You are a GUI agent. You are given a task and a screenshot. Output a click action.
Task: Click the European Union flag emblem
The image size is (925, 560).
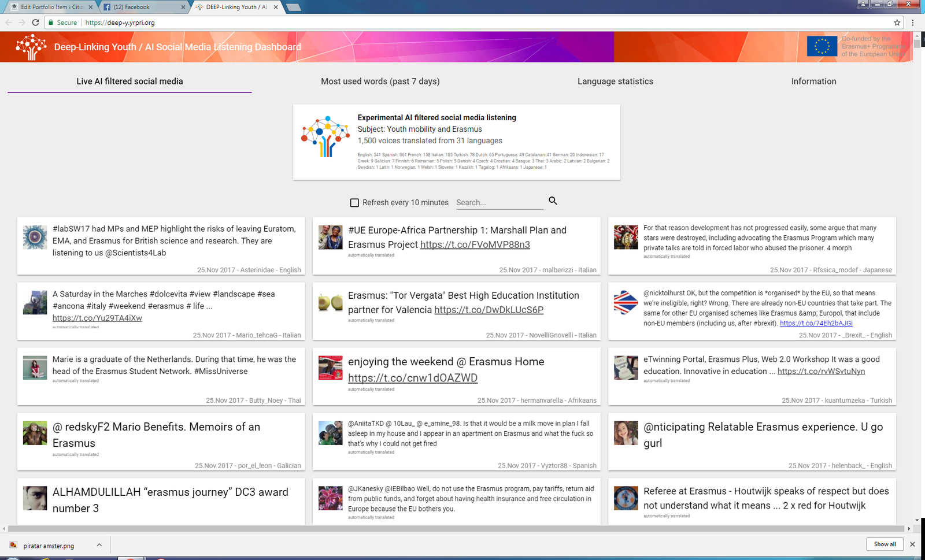(822, 46)
